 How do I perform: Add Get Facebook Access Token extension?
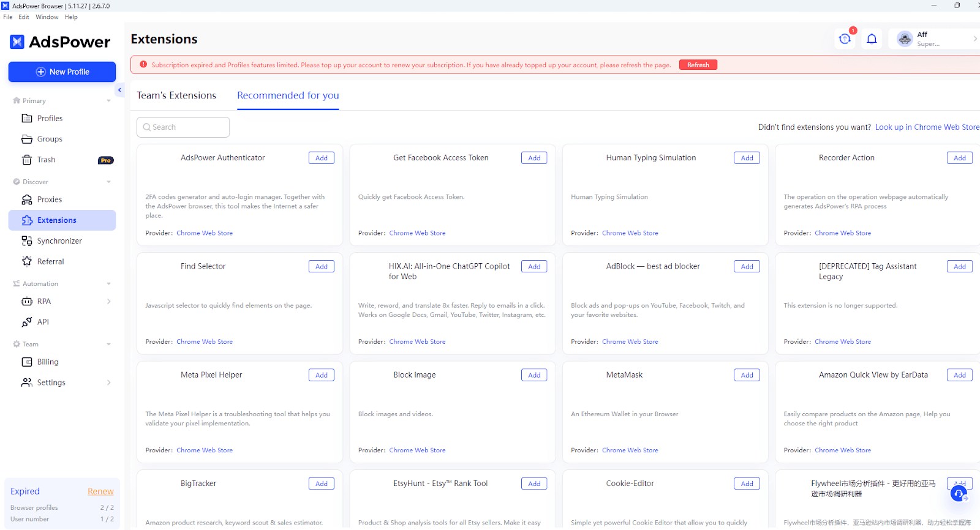(534, 158)
